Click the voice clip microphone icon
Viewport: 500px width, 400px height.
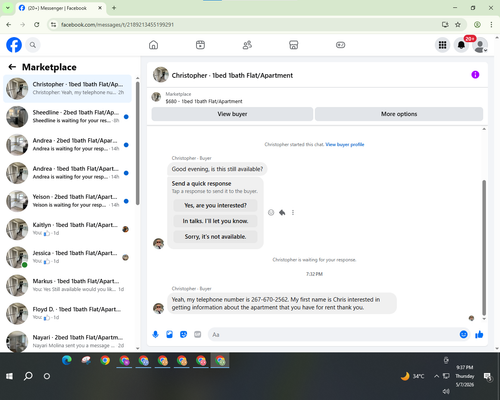pyautogui.click(x=155, y=334)
